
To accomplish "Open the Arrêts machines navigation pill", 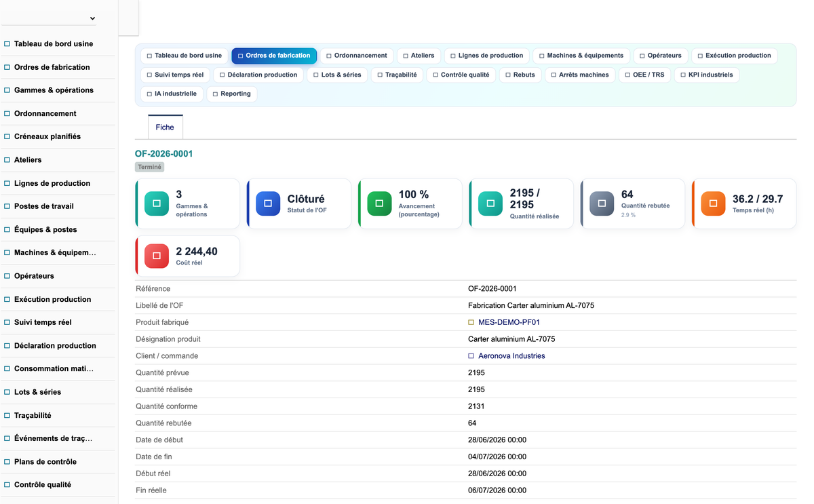I will 580,75.
